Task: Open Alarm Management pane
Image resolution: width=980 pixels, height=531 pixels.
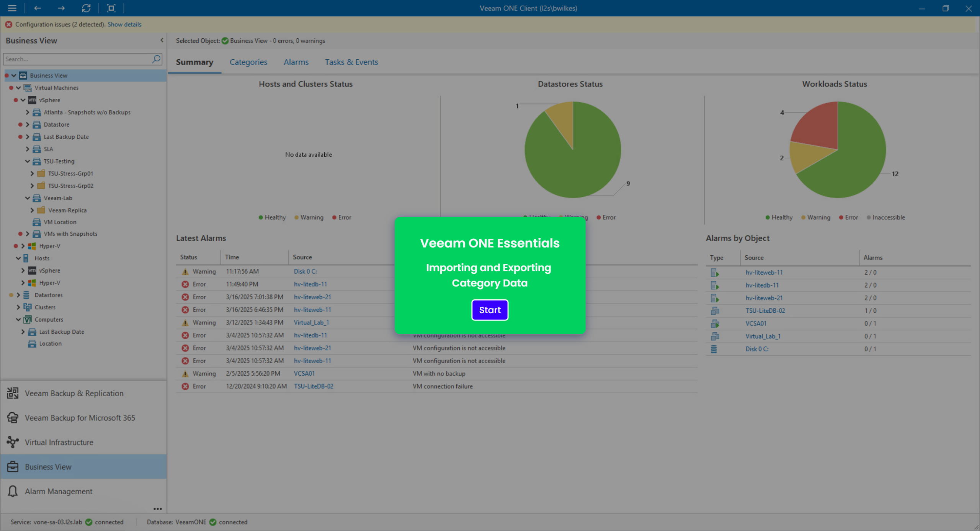Action: point(59,491)
